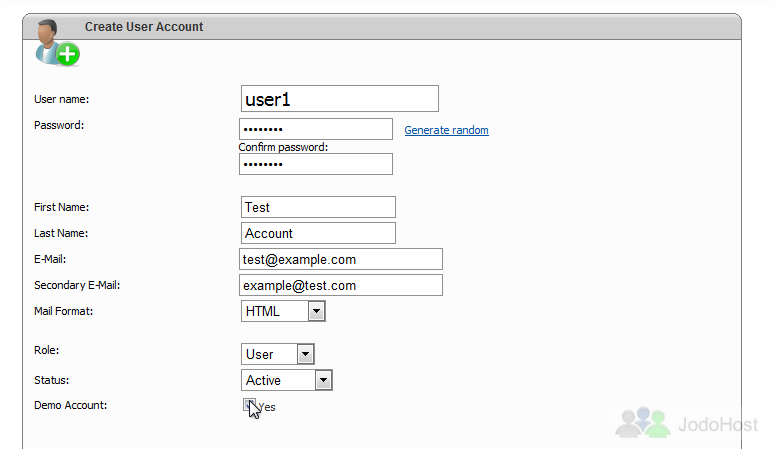Select the Last Name field containing Account
The image size is (776, 450).
(x=318, y=233)
